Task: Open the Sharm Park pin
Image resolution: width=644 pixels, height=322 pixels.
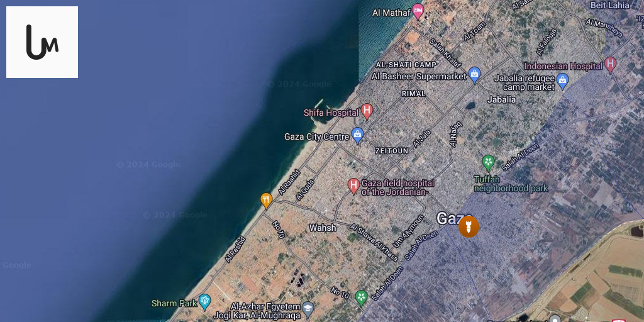Action: pyautogui.click(x=204, y=303)
